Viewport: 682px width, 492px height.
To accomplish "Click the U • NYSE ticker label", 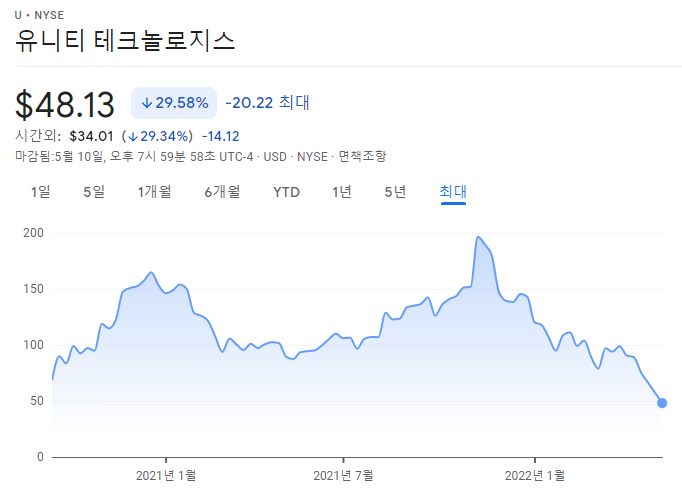I will (40, 15).
